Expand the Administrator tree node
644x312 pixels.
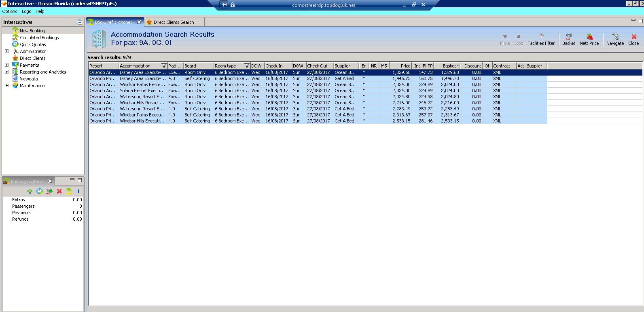point(6,51)
